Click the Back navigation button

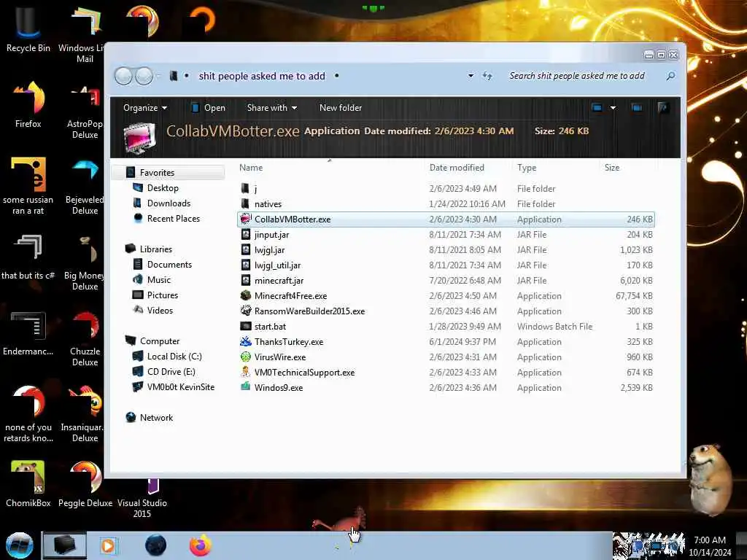(x=123, y=76)
